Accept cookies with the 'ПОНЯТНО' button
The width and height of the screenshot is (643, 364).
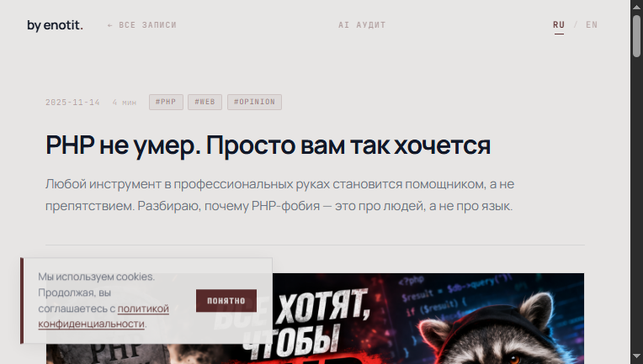[x=226, y=301]
